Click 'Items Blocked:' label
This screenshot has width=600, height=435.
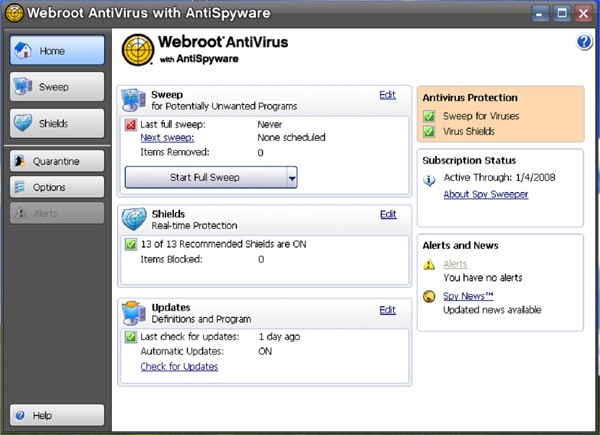click(171, 259)
